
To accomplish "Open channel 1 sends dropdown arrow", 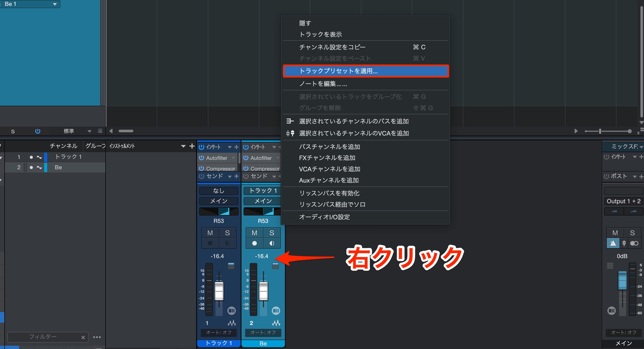I will pos(230,176).
